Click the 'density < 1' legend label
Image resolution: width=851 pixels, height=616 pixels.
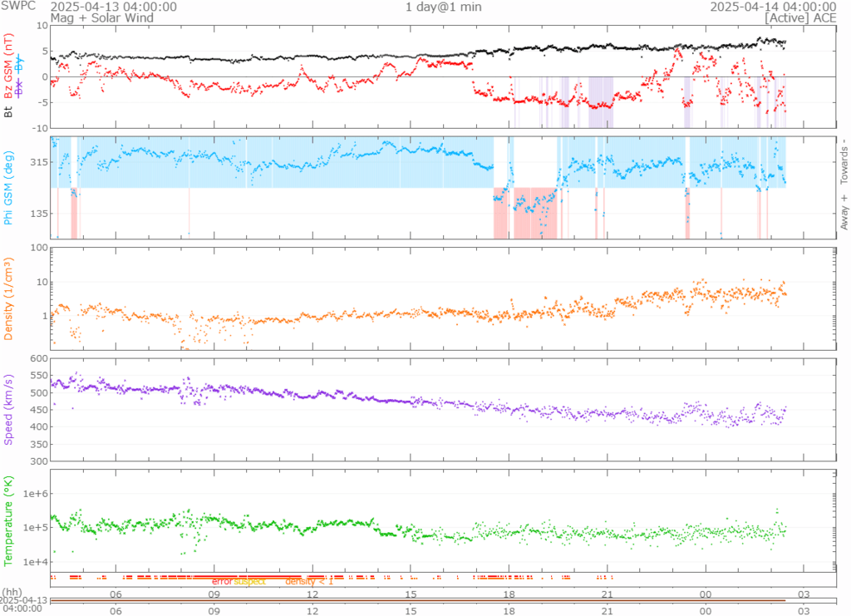309,581
